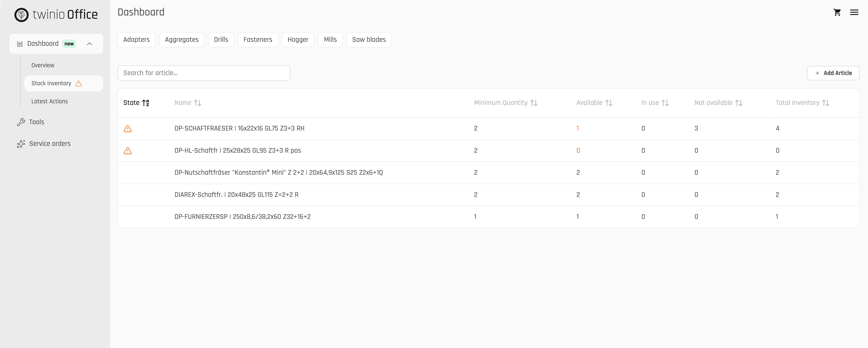Sort by Not available column arrows
Image resolution: width=868 pixels, height=348 pixels.
(739, 103)
